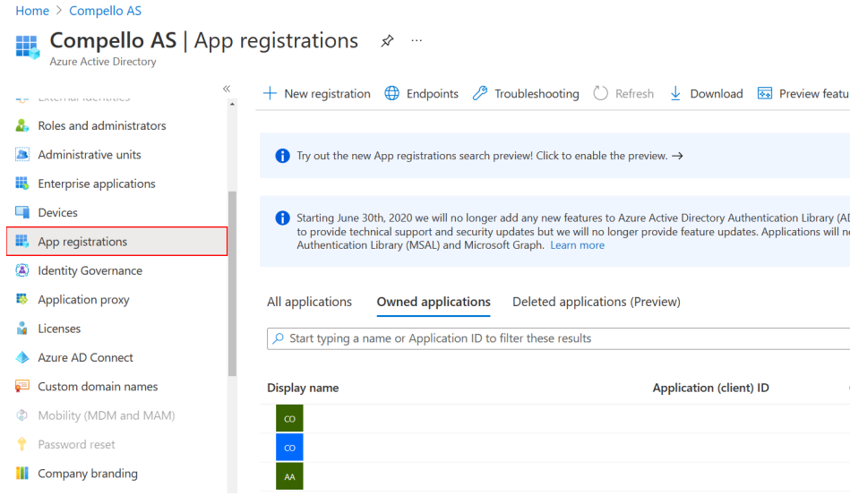The height and width of the screenshot is (504, 859).
Task: Click the Mobility (MDM and MAM) icon
Action: [21, 415]
